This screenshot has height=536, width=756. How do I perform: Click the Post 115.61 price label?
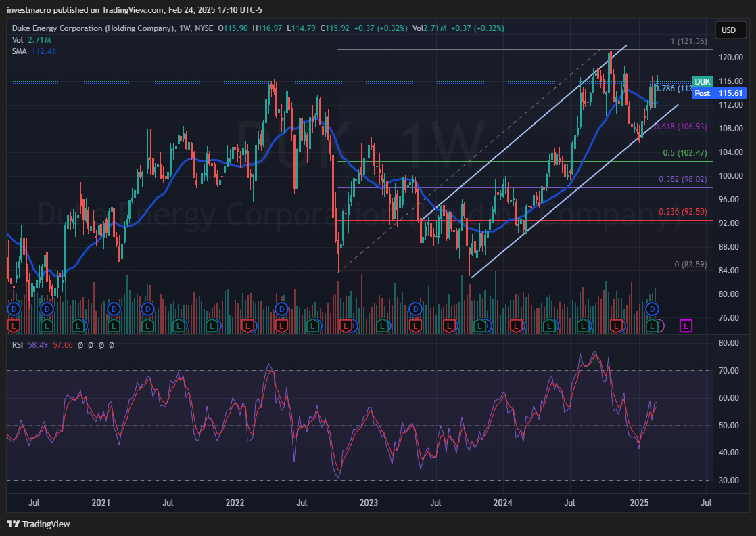click(x=719, y=93)
